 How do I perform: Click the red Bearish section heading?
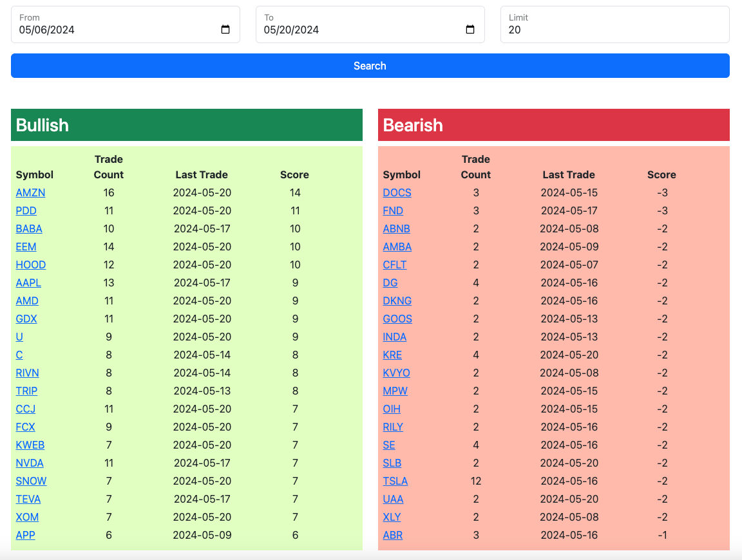tap(554, 125)
